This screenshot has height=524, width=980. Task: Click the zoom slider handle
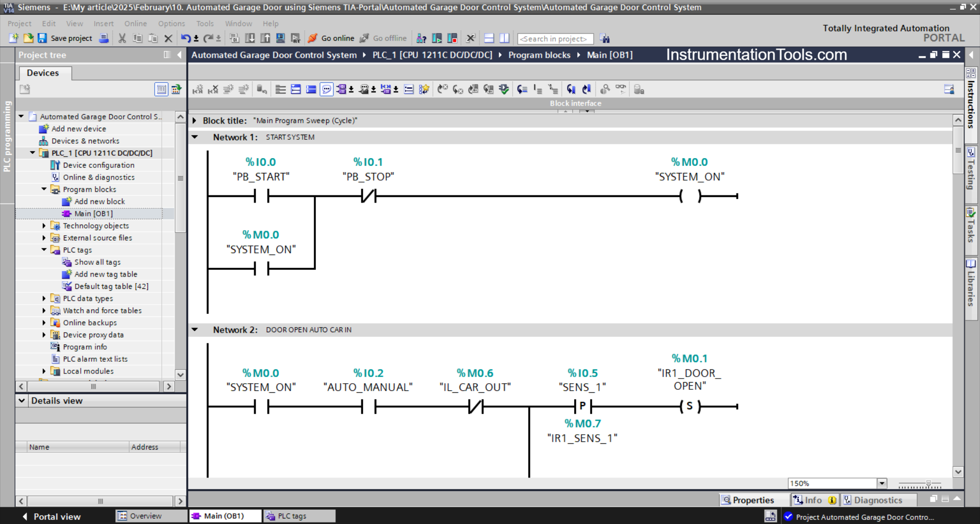pyautogui.click(x=928, y=483)
